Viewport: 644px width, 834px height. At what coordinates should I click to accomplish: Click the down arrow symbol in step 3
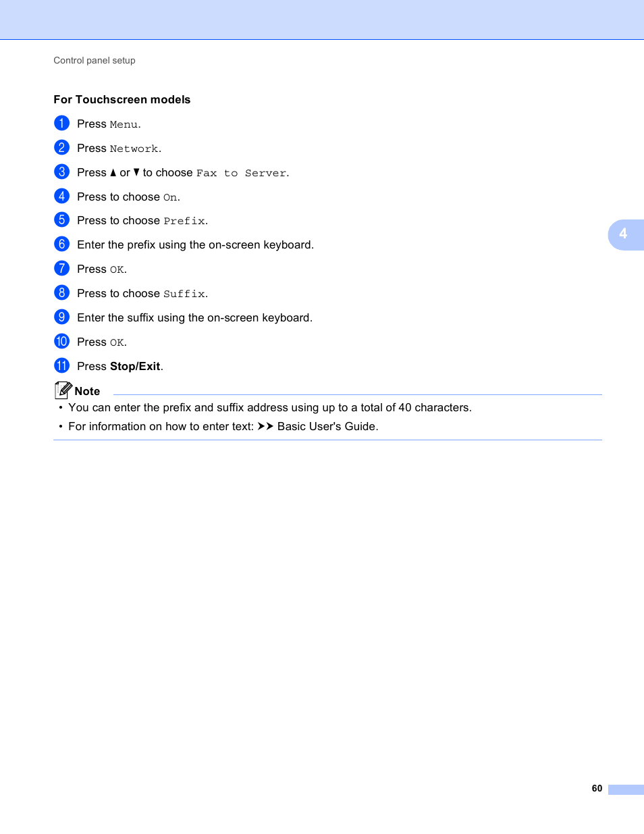[x=136, y=172]
